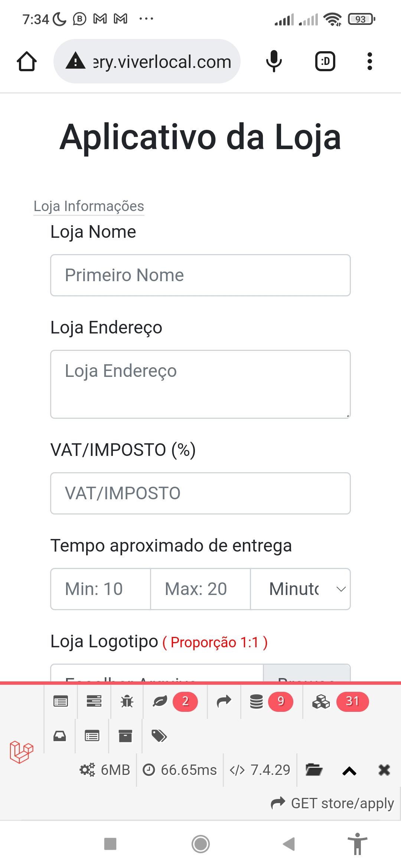Collapse the debugbar with the chevron
This screenshot has width=401, height=868.
pyautogui.click(x=349, y=771)
